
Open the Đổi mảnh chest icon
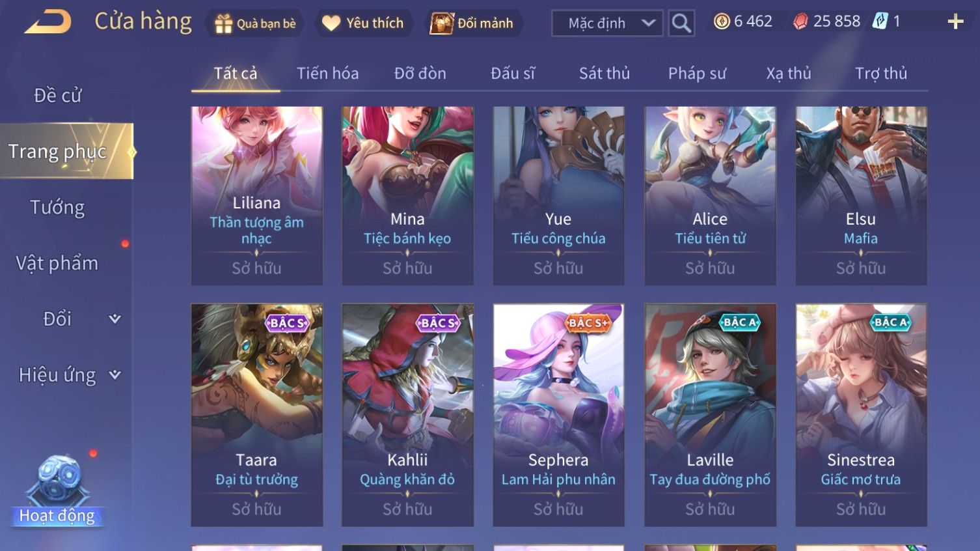tap(442, 23)
